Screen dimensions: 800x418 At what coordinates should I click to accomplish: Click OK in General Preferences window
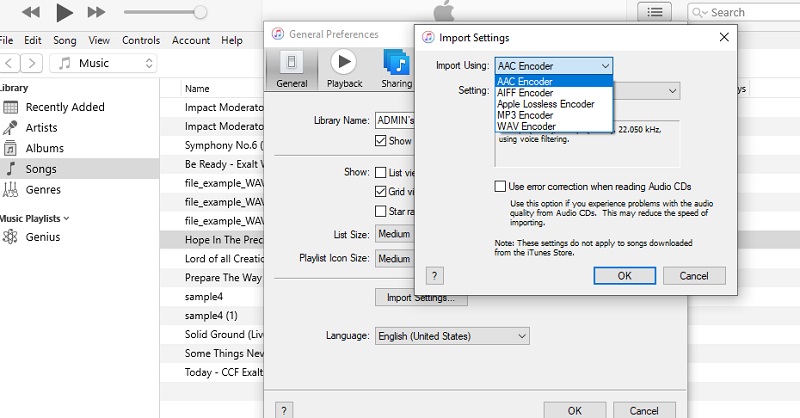[x=574, y=410]
